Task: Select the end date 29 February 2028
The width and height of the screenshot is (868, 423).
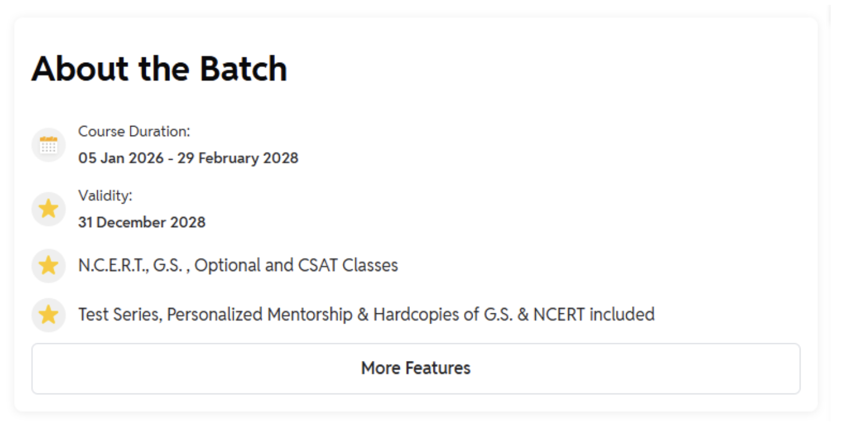Action: click(237, 158)
